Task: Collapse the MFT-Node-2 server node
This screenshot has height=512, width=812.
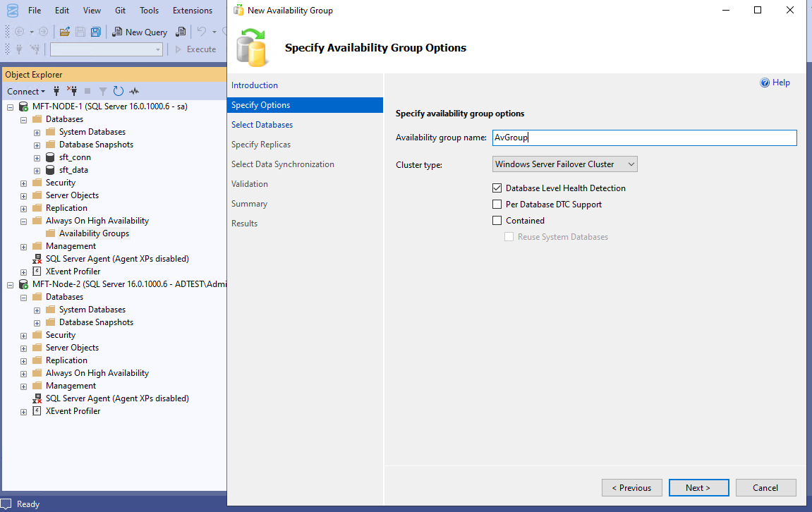Action: (10, 285)
